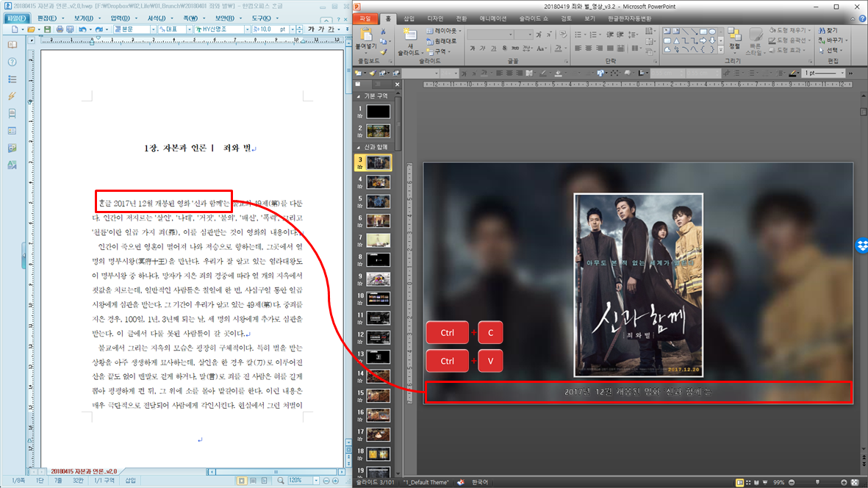Collapse the 기본 구역 section in slide pane
Viewport: 868px width, 488px height.
click(x=358, y=96)
